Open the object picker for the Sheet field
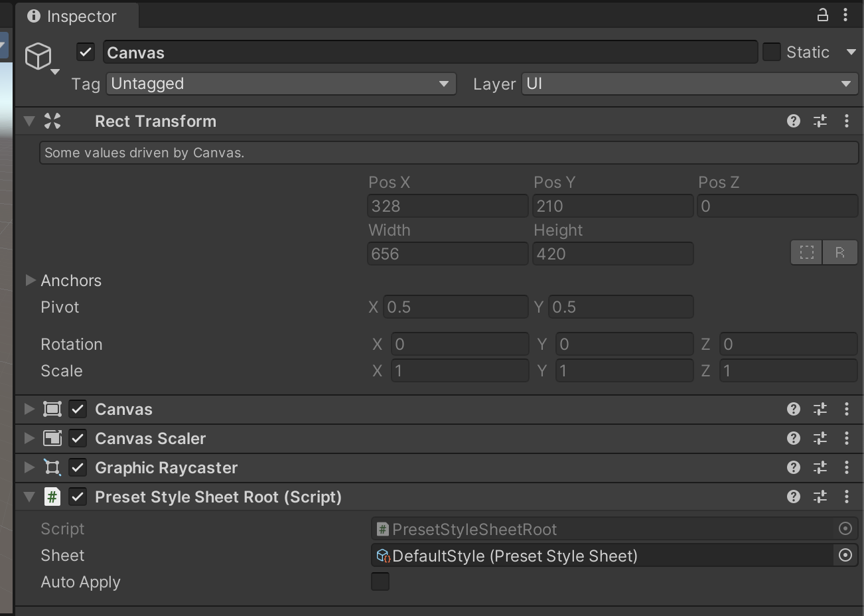This screenshot has width=864, height=616. click(x=845, y=556)
